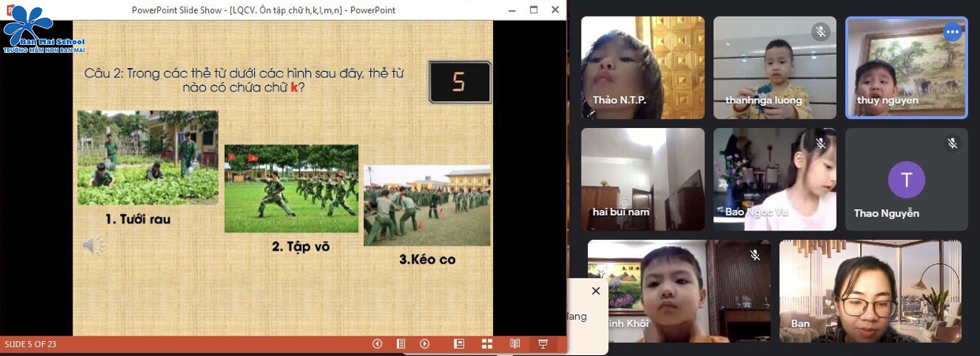Play the audio speaker icon on slide

pos(93,245)
